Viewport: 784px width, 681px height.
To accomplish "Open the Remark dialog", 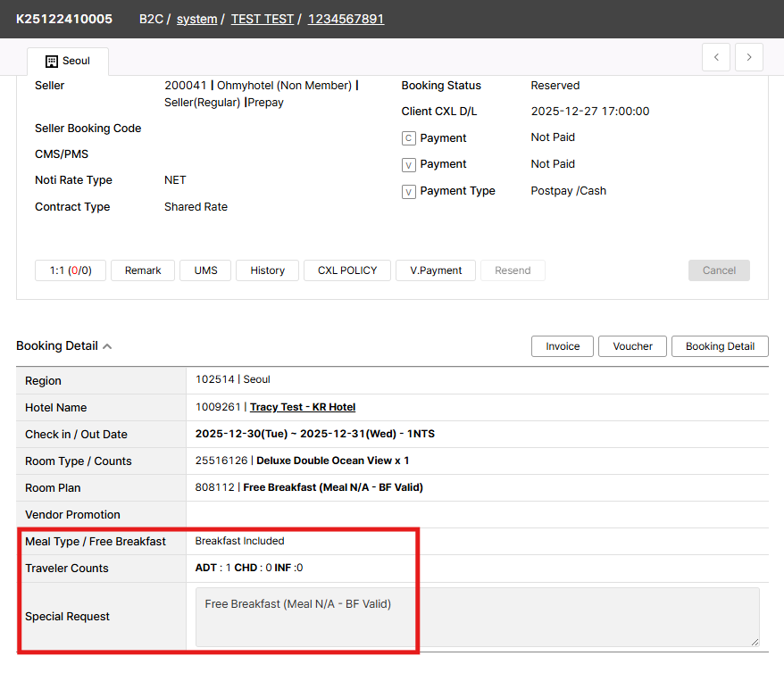I will coord(143,270).
